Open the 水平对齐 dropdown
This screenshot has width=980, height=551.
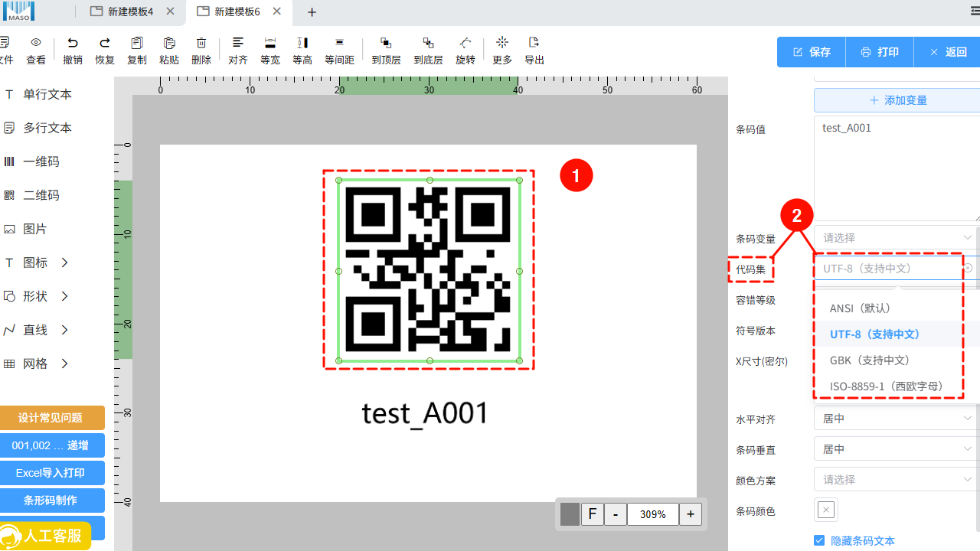tap(897, 419)
